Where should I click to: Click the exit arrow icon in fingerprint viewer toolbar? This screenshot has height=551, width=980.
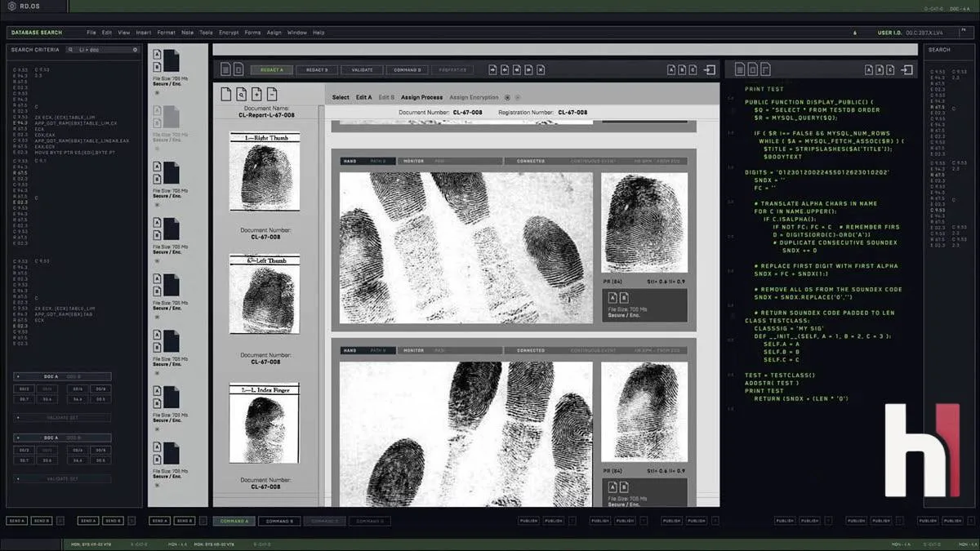[710, 70]
